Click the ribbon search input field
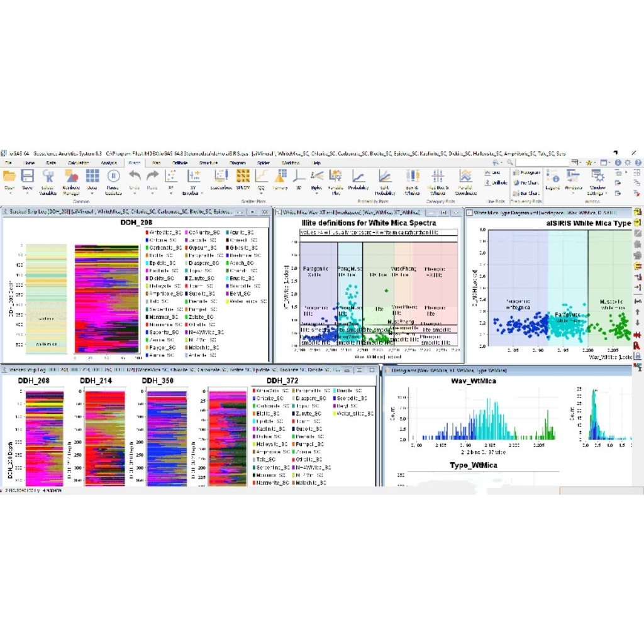Screen dimensions: 644x644 (541, 163)
